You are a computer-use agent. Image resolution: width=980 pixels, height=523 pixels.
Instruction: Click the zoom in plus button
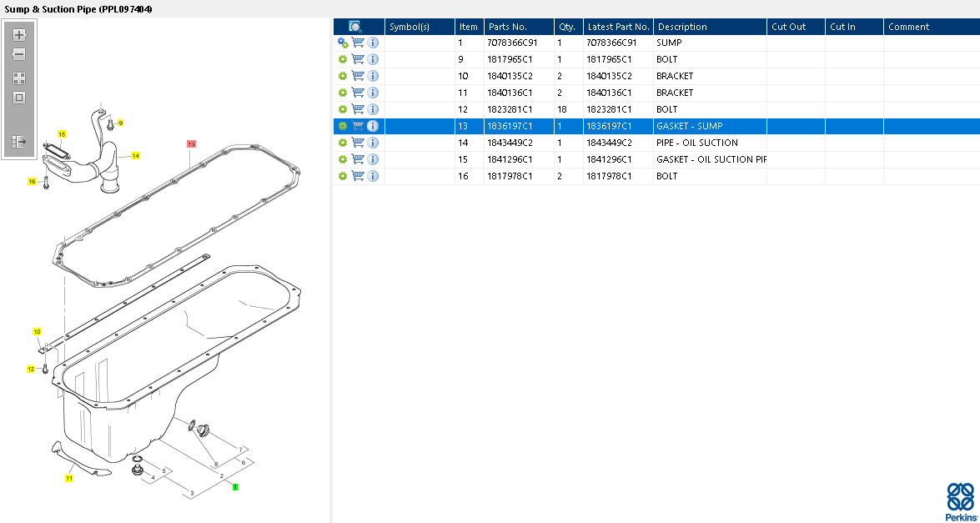pos(19,35)
